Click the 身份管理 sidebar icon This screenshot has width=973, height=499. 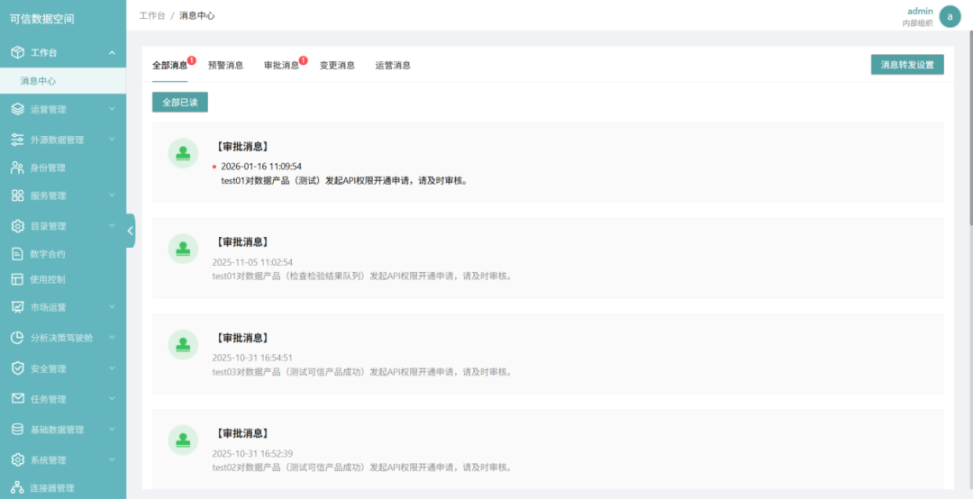pyautogui.click(x=17, y=168)
